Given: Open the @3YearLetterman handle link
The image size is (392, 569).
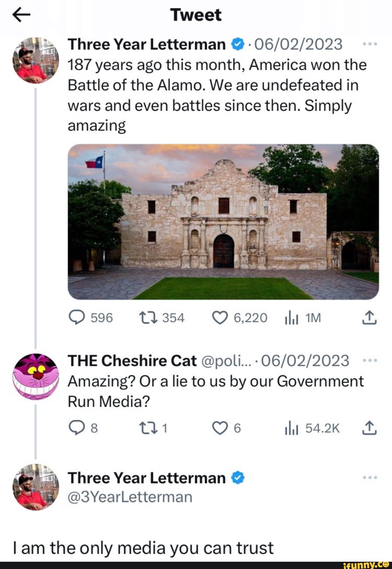Looking at the screenshot, I should pos(130,497).
